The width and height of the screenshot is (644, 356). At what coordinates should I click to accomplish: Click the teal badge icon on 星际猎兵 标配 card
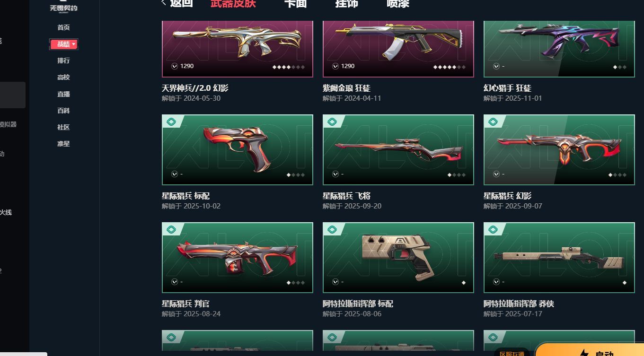coord(171,122)
